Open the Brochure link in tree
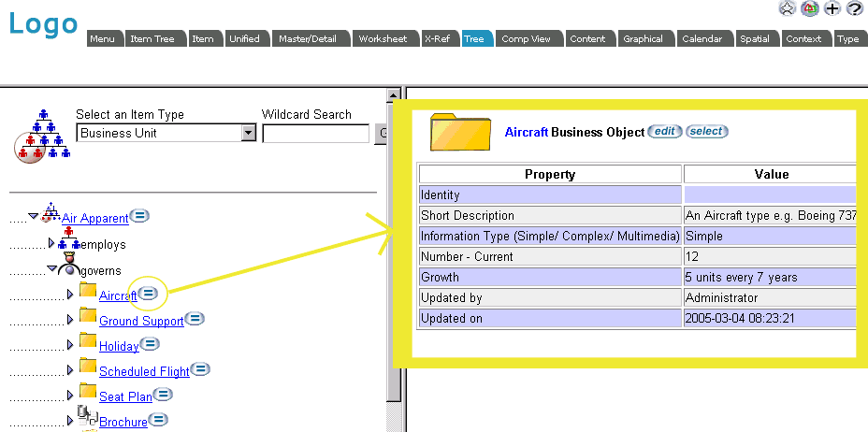 point(123,422)
